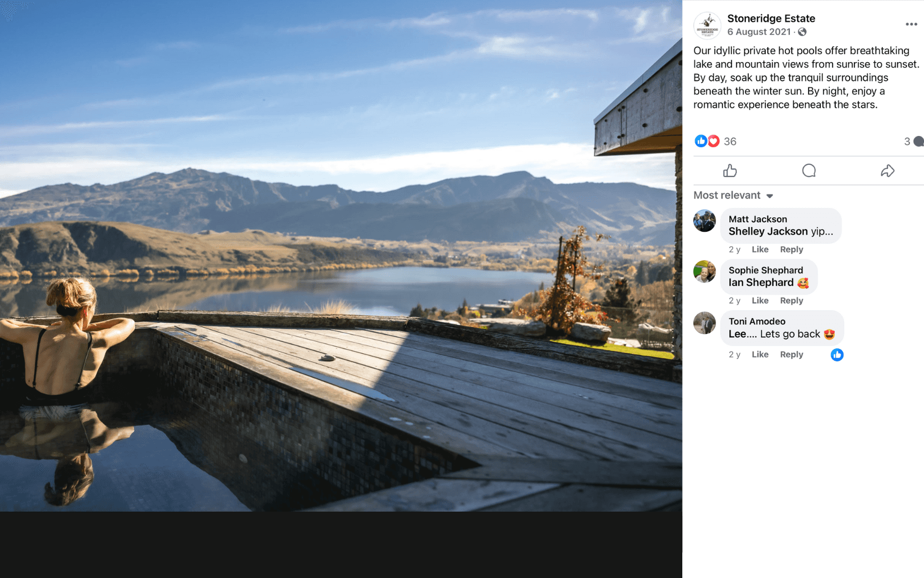Like Matt Jackson's comment

click(x=760, y=249)
